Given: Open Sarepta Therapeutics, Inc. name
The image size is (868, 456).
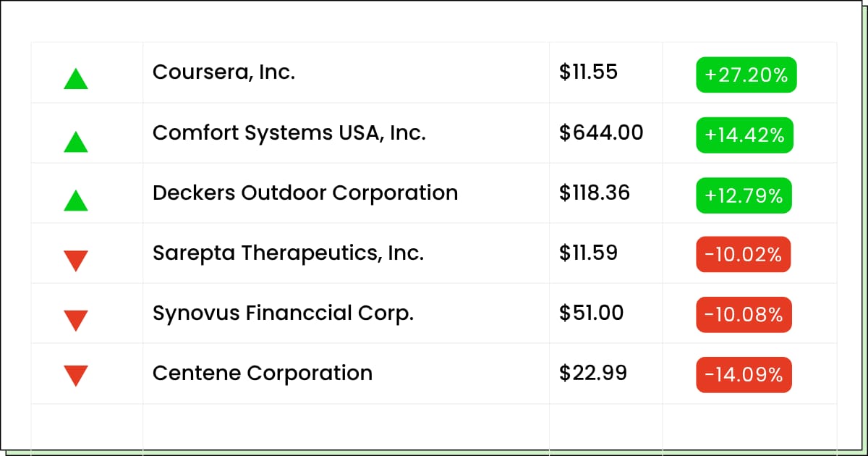Looking at the screenshot, I should (289, 253).
